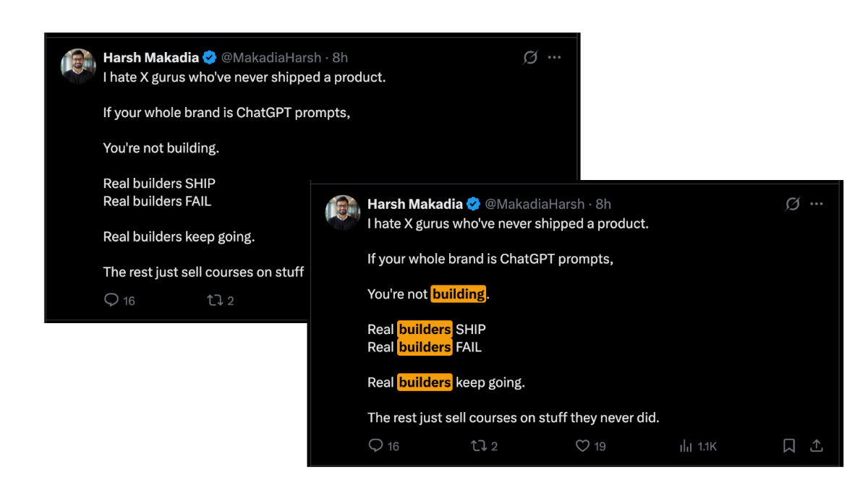The width and height of the screenshot is (868, 488).
Task: Click the highlighted word "building"
Action: (x=459, y=294)
